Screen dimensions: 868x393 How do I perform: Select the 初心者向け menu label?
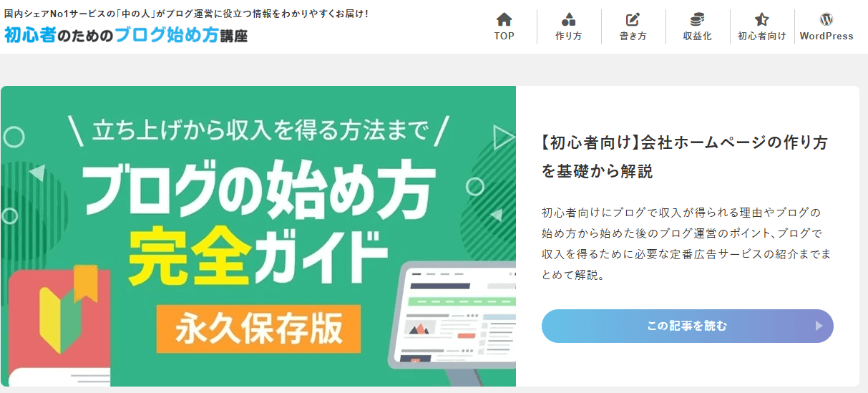click(762, 37)
